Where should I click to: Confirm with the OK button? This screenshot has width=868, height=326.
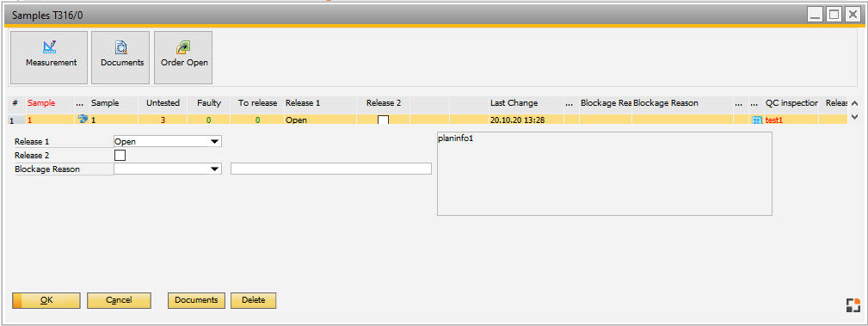(46, 300)
